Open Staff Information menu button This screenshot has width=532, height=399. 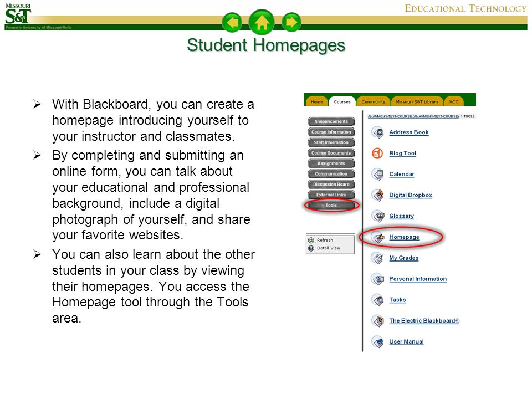point(331,142)
